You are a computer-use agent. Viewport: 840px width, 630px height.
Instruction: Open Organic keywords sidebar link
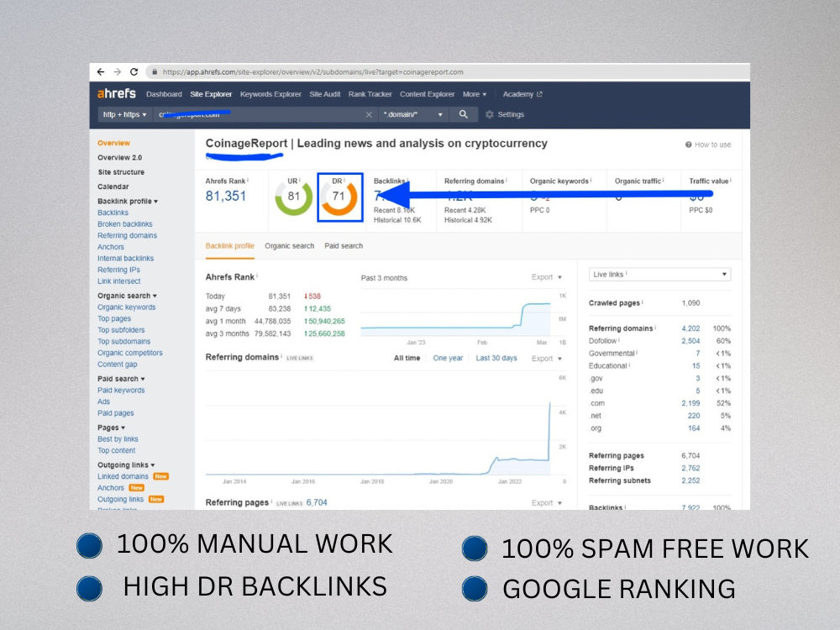(127, 307)
